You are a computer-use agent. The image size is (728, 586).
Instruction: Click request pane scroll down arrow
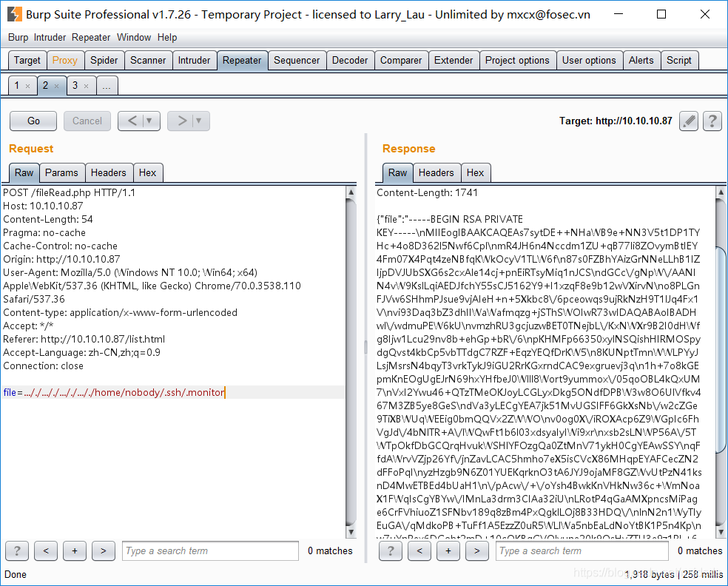351,532
